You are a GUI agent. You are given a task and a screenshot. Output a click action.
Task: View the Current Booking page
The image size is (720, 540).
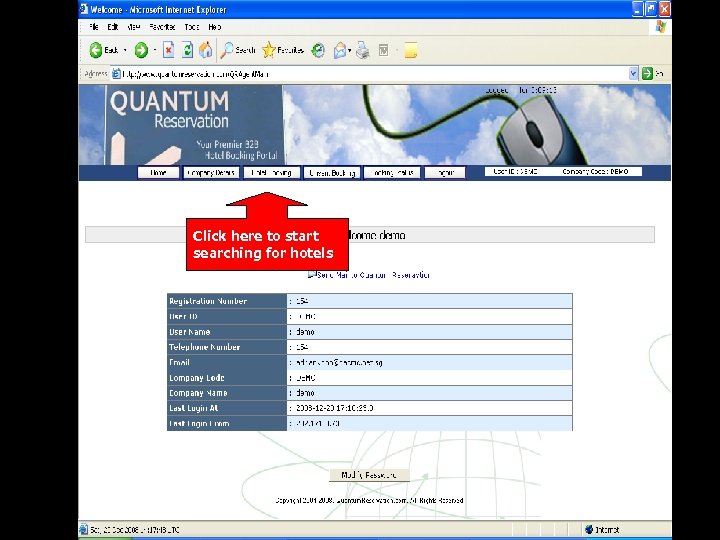coord(332,173)
